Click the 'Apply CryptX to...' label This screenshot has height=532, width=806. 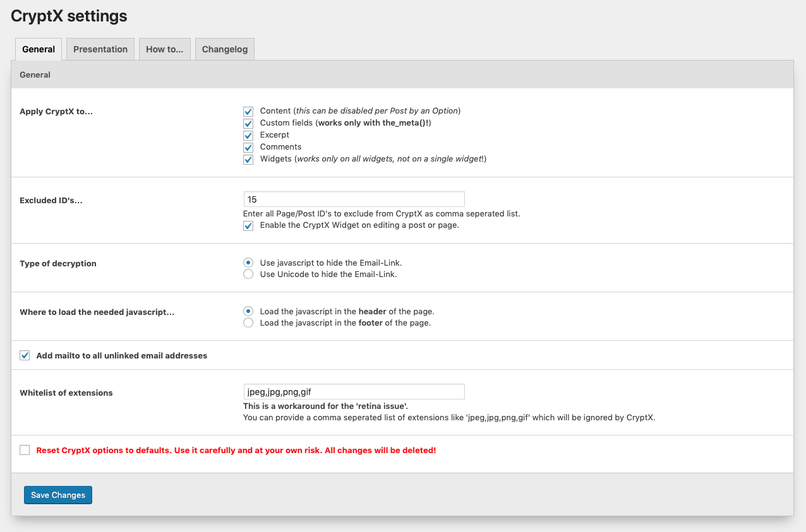56,112
